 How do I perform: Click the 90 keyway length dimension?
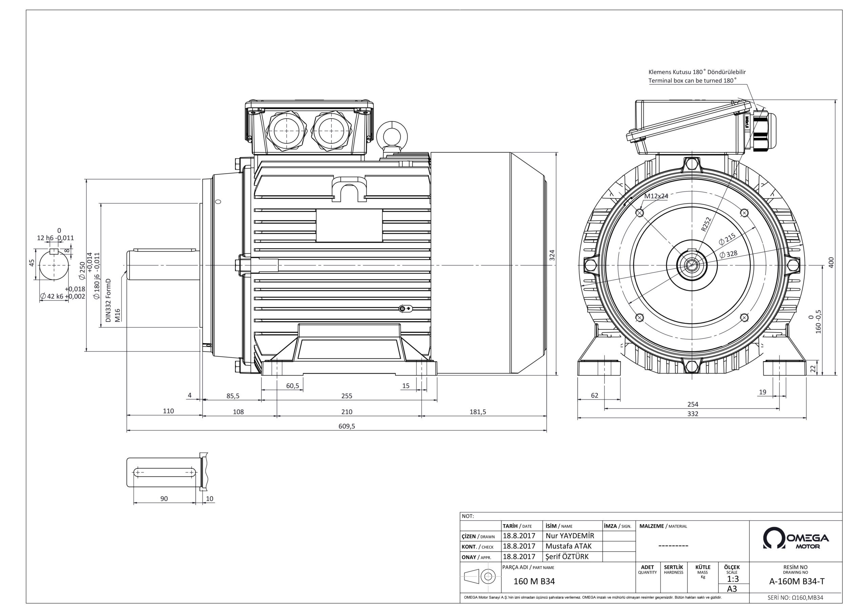tap(164, 499)
